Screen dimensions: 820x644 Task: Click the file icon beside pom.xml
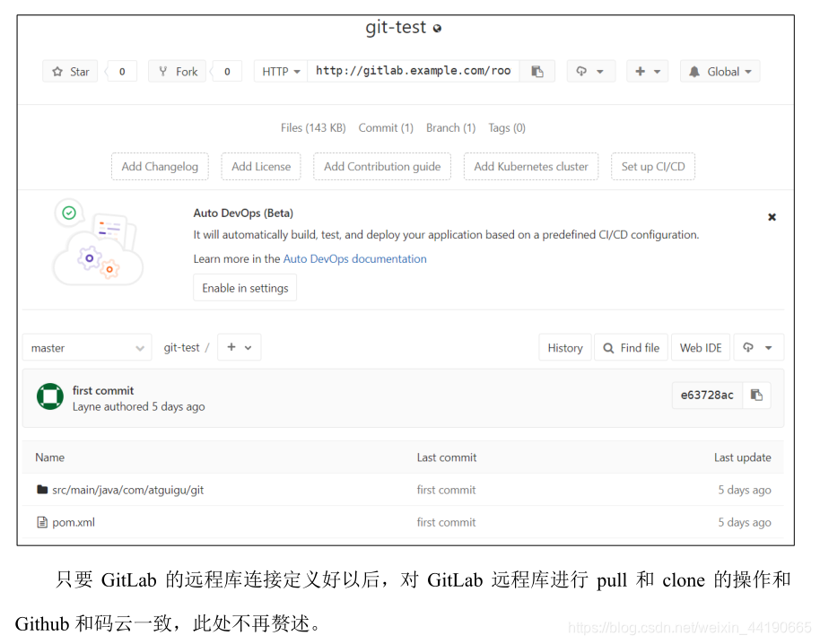click(42, 522)
